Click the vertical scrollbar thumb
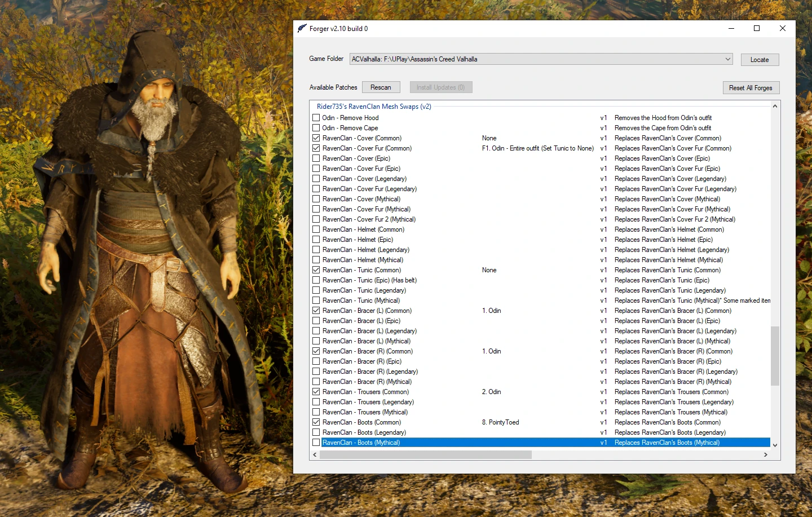Screen dimensions: 812x517 click(x=775, y=356)
